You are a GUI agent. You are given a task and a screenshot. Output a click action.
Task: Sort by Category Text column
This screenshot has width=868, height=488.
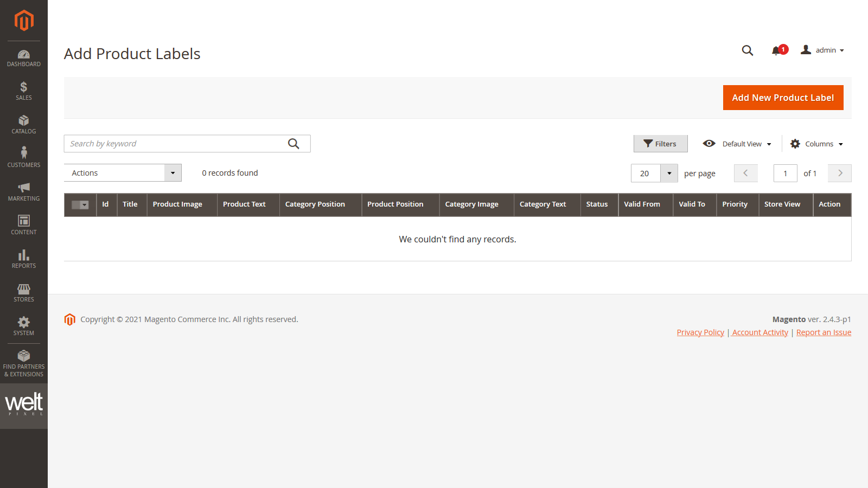[x=547, y=204]
